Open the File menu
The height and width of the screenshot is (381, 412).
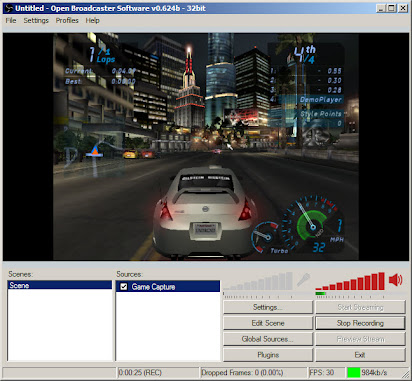coord(11,21)
